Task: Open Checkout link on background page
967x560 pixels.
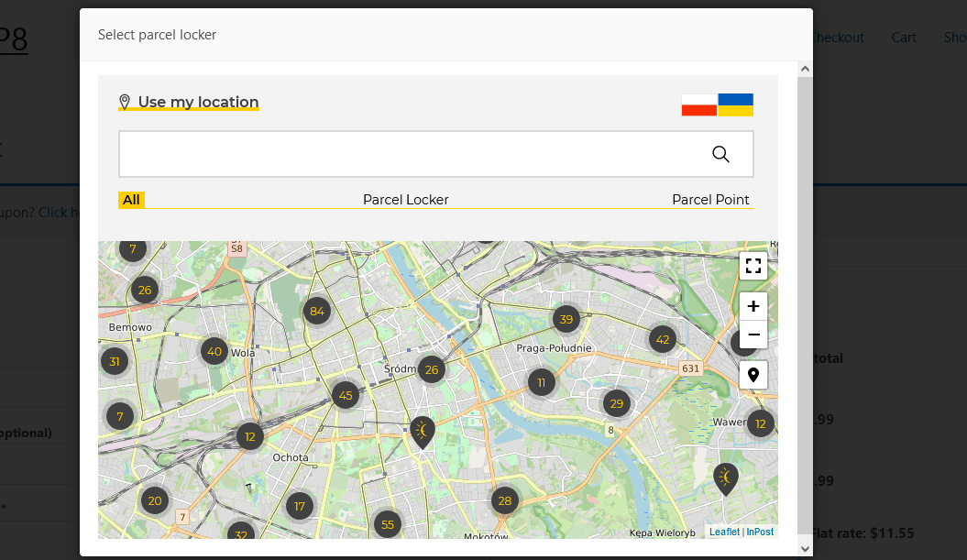Action: point(838,38)
